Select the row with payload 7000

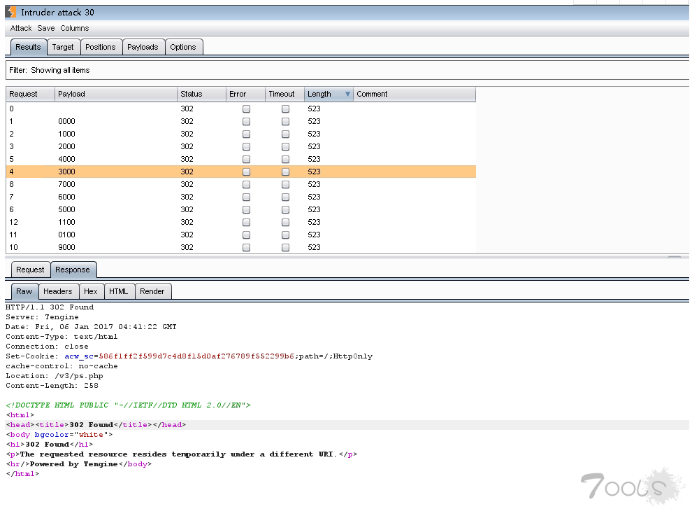tap(241, 184)
